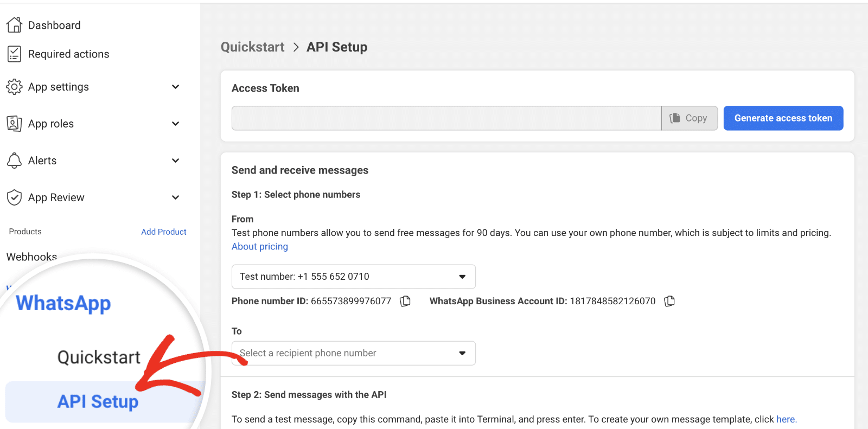Open the WhatsApp product section
The height and width of the screenshot is (429, 868).
[63, 303]
